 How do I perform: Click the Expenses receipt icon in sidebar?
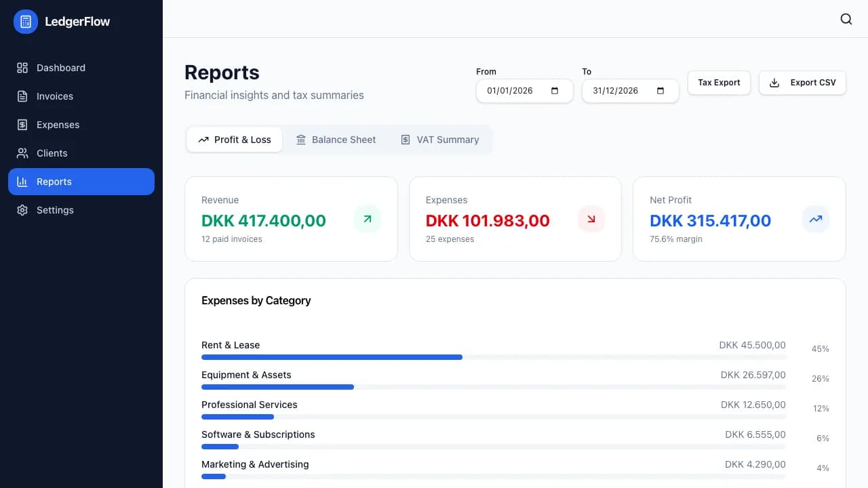22,125
